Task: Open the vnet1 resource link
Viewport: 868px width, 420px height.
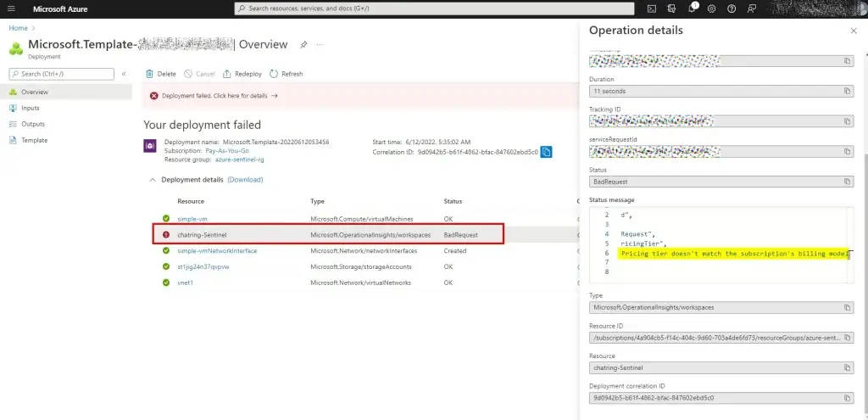Action: coord(185,283)
